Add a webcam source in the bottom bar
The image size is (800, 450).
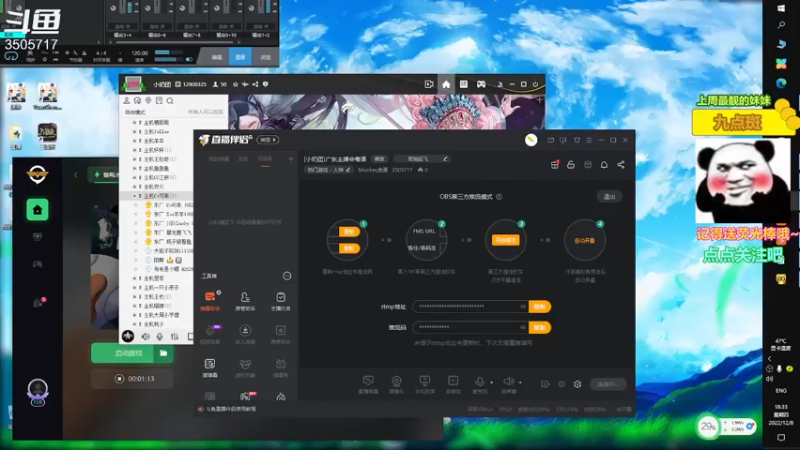[x=396, y=384]
